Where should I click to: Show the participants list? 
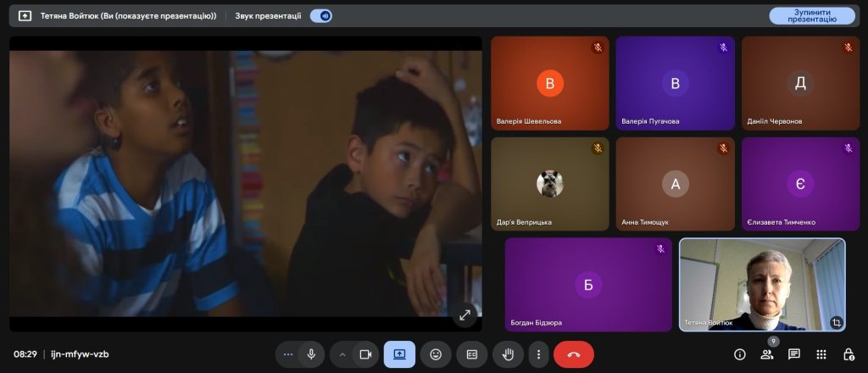(767, 354)
